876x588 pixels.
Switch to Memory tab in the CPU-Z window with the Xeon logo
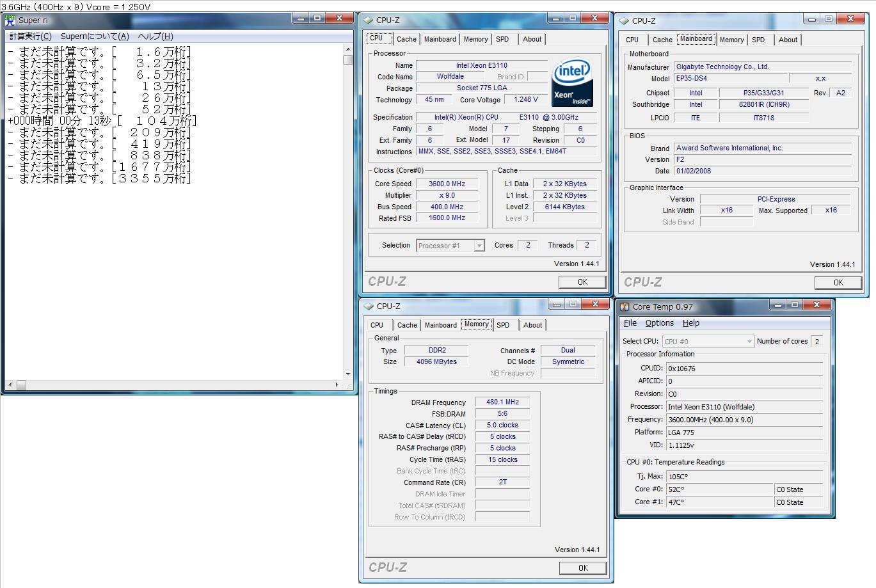pyautogui.click(x=476, y=39)
